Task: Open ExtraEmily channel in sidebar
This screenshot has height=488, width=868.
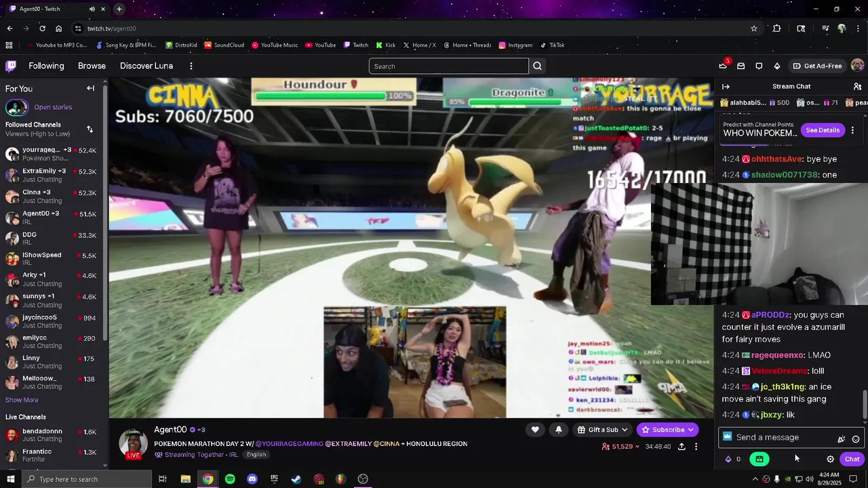Action: pyautogui.click(x=52, y=175)
